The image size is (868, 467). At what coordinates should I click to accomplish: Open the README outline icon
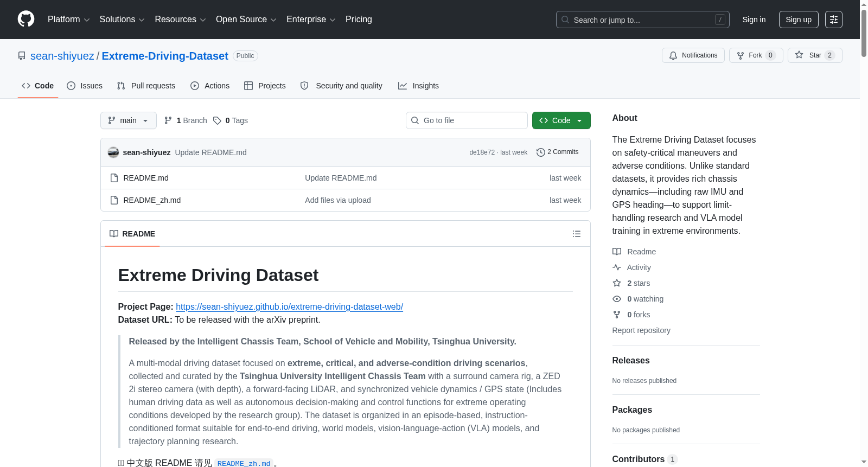tap(577, 234)
